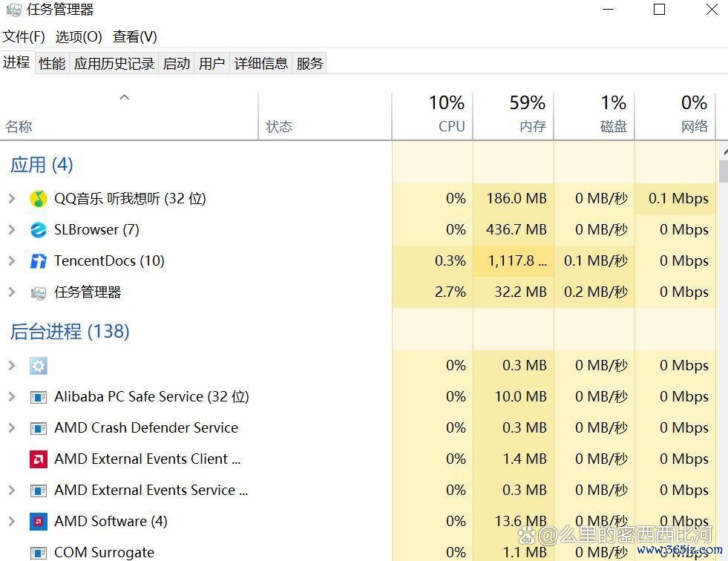Click the vertical scrollbar up arrow

pyautogui.click(x=724, y=151)
